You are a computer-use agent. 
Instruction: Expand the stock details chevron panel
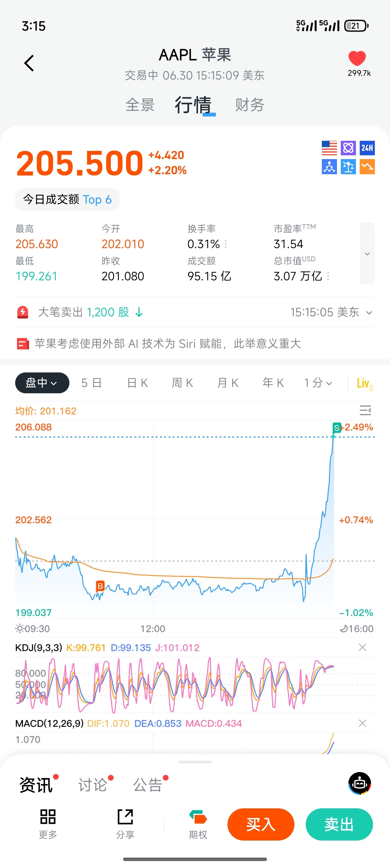[367, 253]
